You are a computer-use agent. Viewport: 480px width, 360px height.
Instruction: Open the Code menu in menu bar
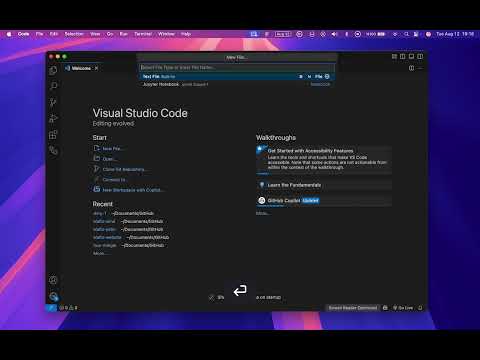point(23,34)
